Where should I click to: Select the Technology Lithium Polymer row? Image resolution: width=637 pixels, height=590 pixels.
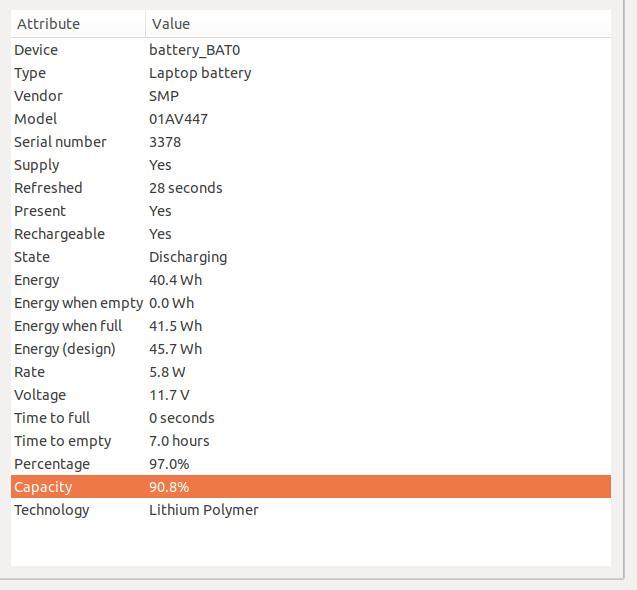311,510
